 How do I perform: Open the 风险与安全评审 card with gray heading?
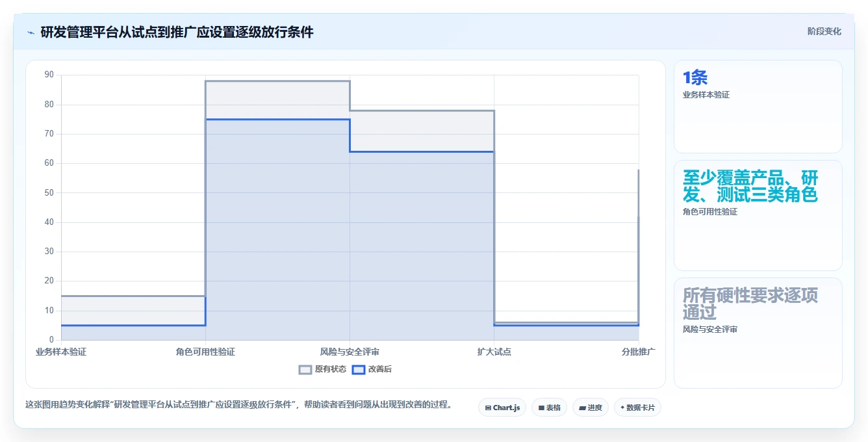pyautogui.click(x=758, y=333)
